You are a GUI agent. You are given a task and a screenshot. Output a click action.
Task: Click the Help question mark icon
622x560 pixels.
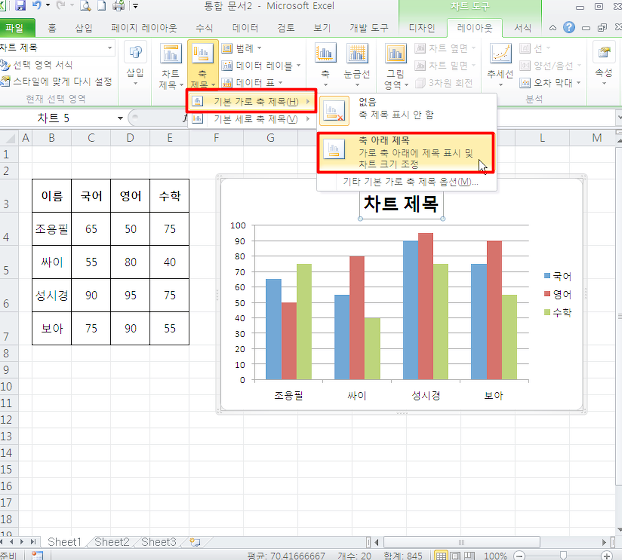click(x=569, y=27)
